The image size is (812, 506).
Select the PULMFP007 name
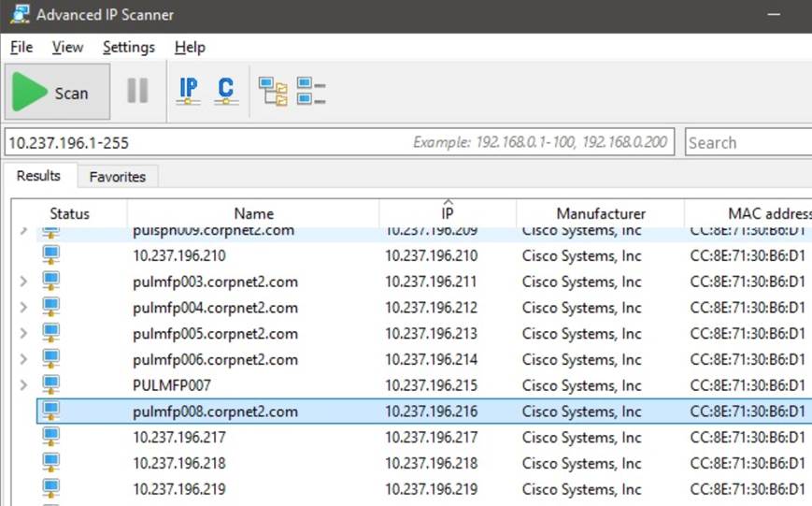tap(171, 385)
